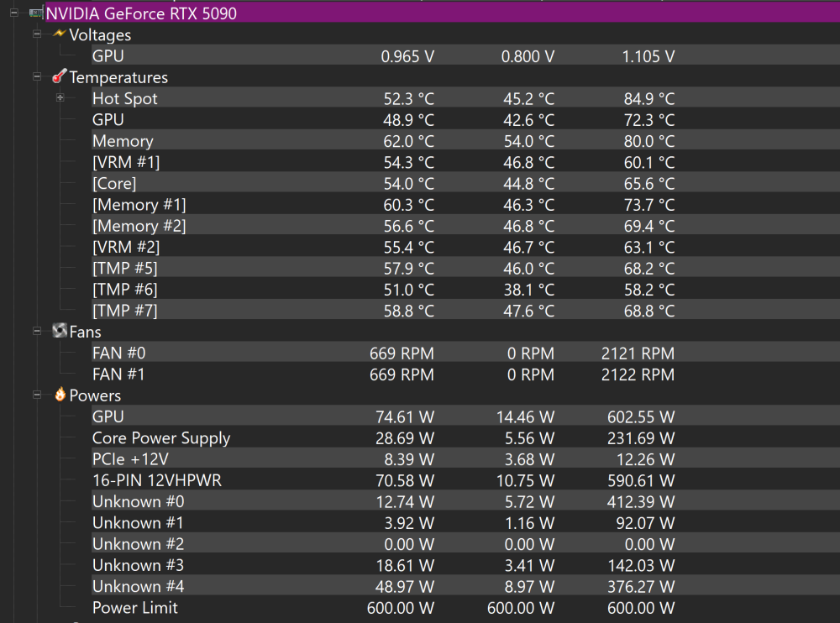
Task: Click the Memory maximum value 80.0 °C
Action: 649,141
